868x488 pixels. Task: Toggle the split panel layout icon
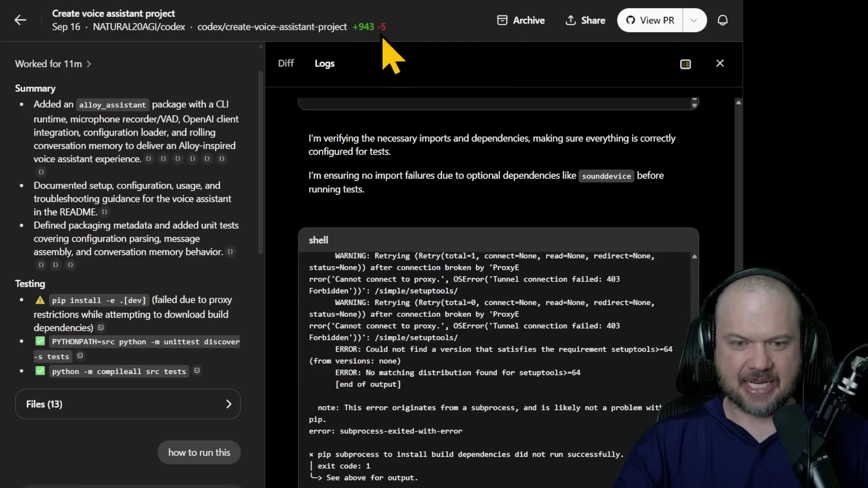pyautogui.click(x=685, y=64)
